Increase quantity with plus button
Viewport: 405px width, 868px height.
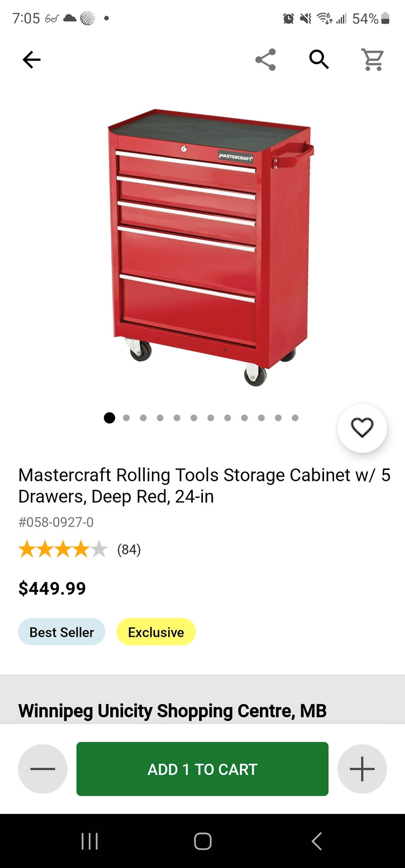pyautogui.click(x=362, y=769)
